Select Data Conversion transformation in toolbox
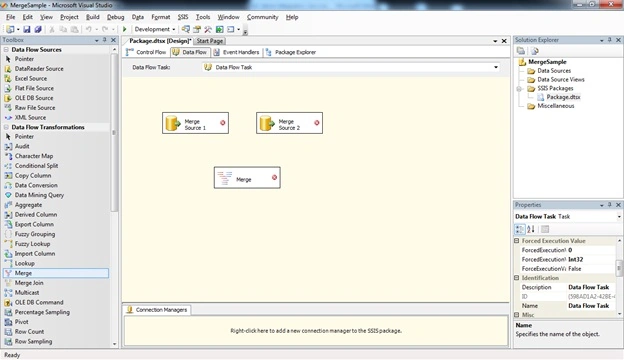This screenshot has height=360, width=624. (36, 185)
